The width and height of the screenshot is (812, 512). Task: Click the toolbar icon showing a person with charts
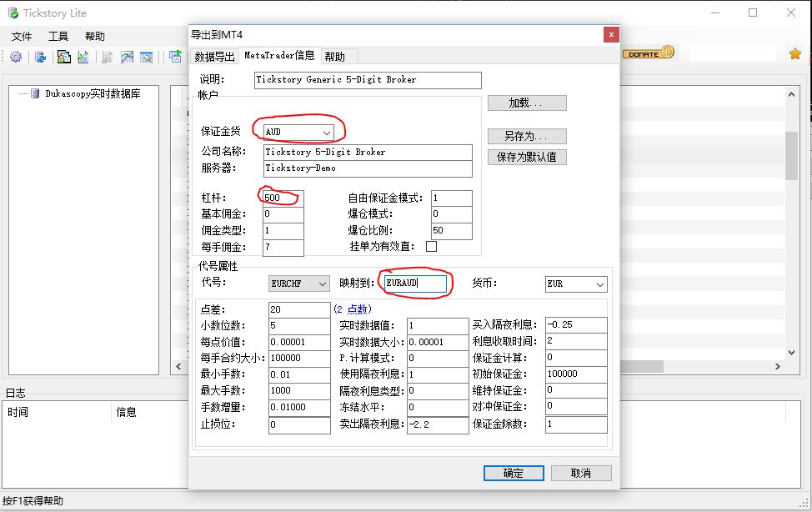[x=63, y=57]
